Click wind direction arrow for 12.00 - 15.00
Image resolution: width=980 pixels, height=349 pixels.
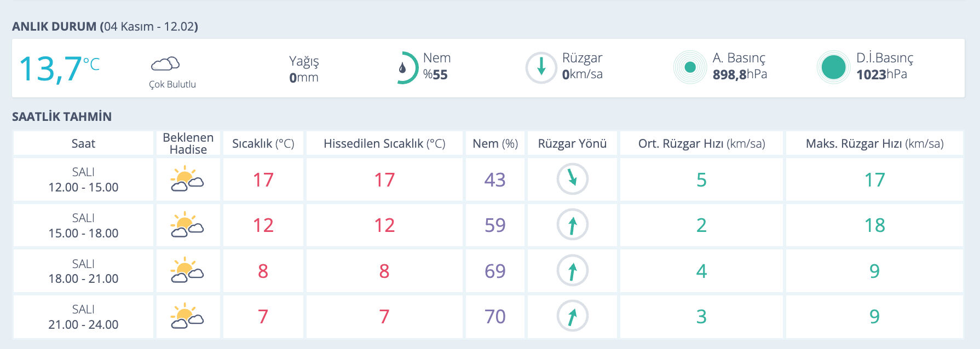[x=572, y=179]
